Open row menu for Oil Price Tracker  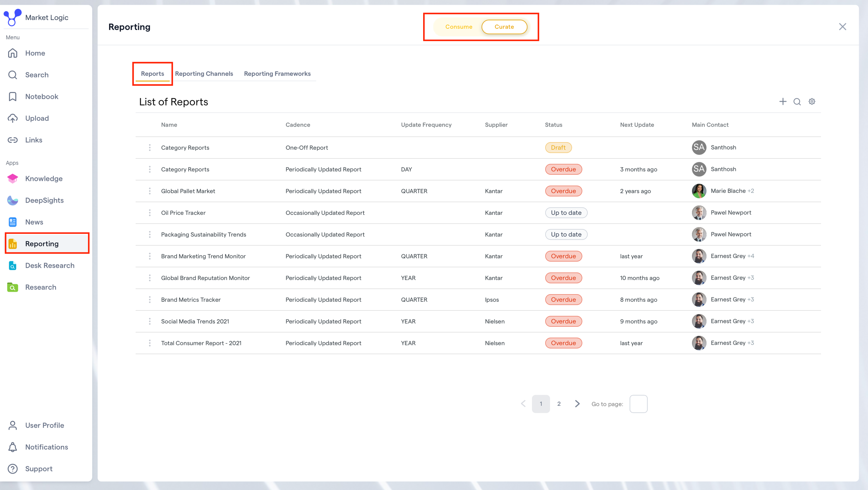(x=150, y=213)
